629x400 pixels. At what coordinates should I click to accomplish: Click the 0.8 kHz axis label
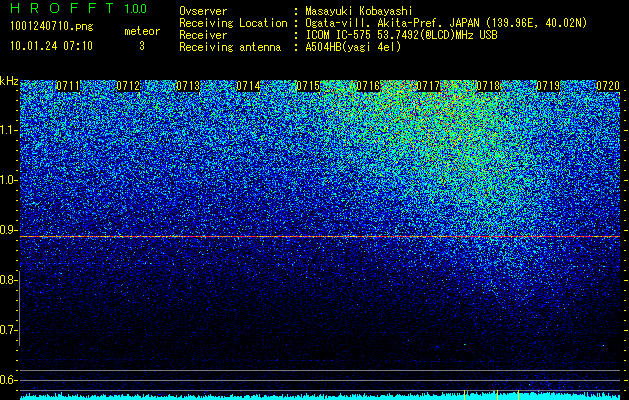(x=8, y=280)
